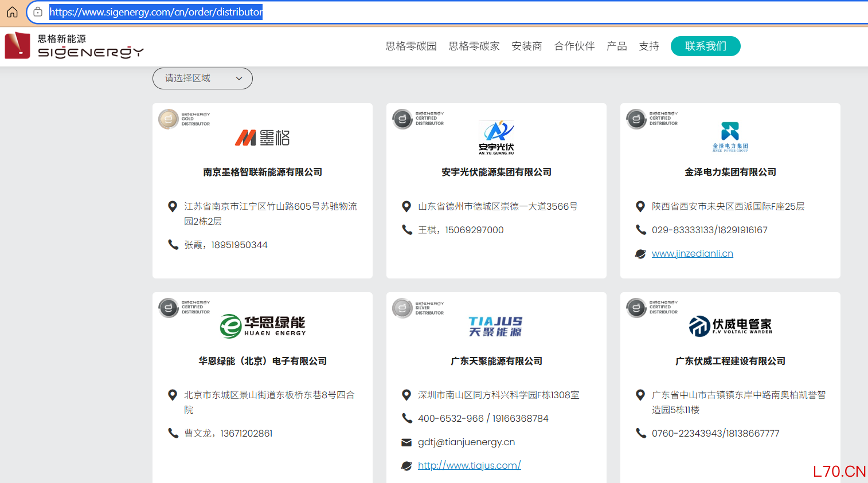Click the location pin icon on 华恩绿能 card
The image size is (868, 483).
173,395
